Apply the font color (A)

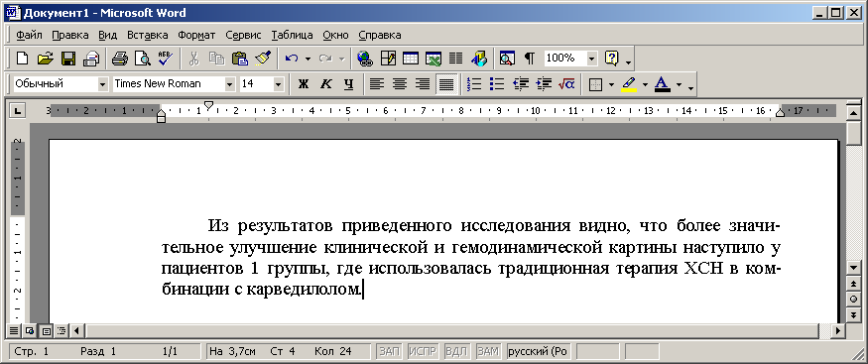point(663,84)
